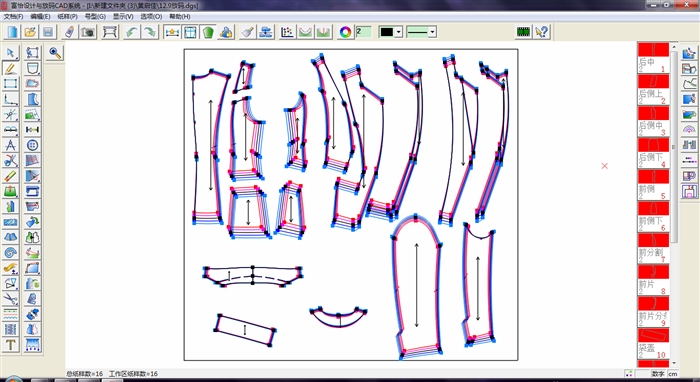The height and width of the screenshot is (382, 700).
Task: Open the 选项(O) menu
Action: click(151, 17)
